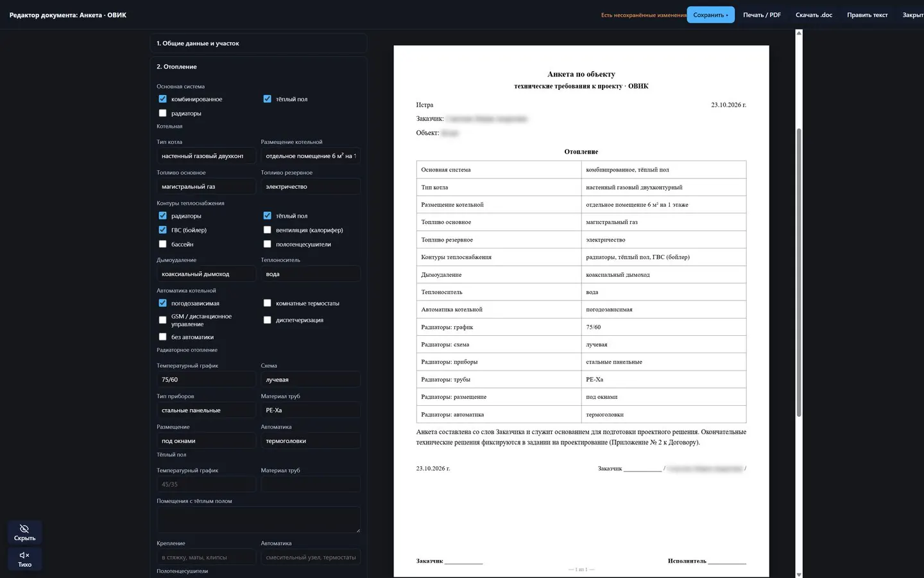Click the preview scrollbar down arrow
Image resolution: width=924 pixels, height=578 pixels.
click(x=799, y=574)
